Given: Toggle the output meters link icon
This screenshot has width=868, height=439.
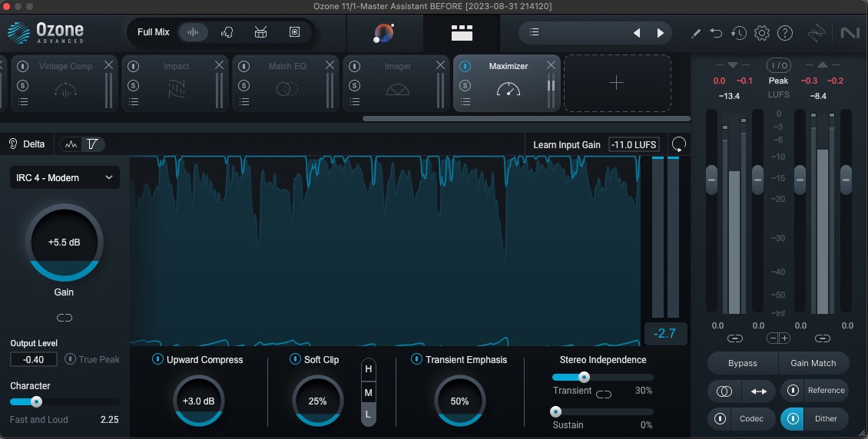Looking at the screenshot, I should (823, 338).
